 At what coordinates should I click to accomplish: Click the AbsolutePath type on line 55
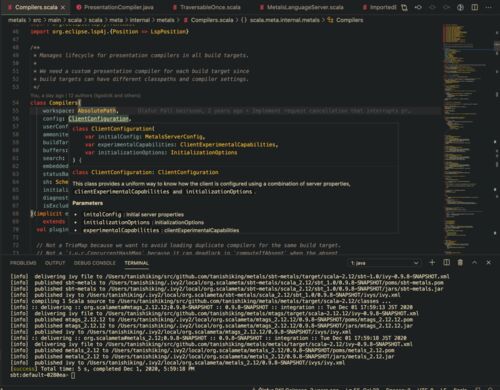pyautogui.click(x=97, y=111)
